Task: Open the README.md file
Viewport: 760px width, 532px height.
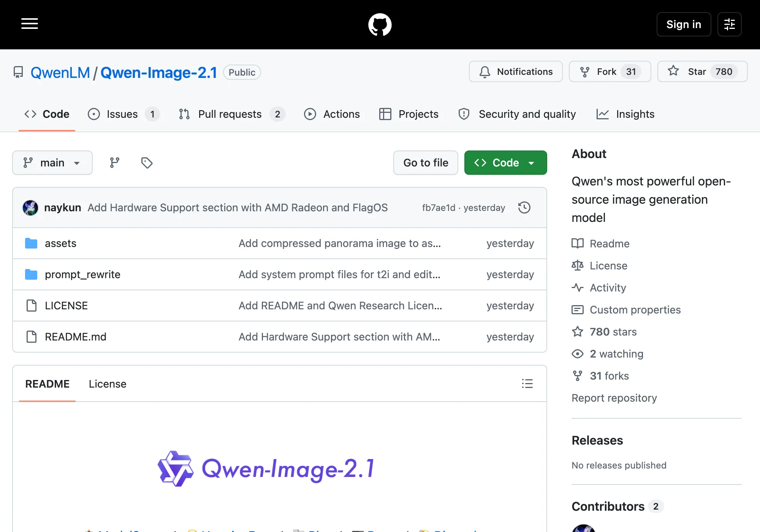Action: point(76,337)
